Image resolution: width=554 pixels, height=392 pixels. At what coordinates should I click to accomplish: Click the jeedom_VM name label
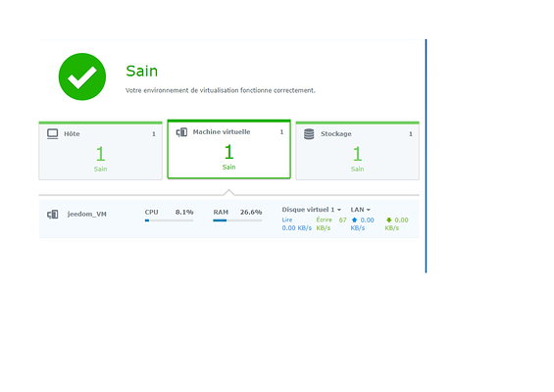[87, 214]
